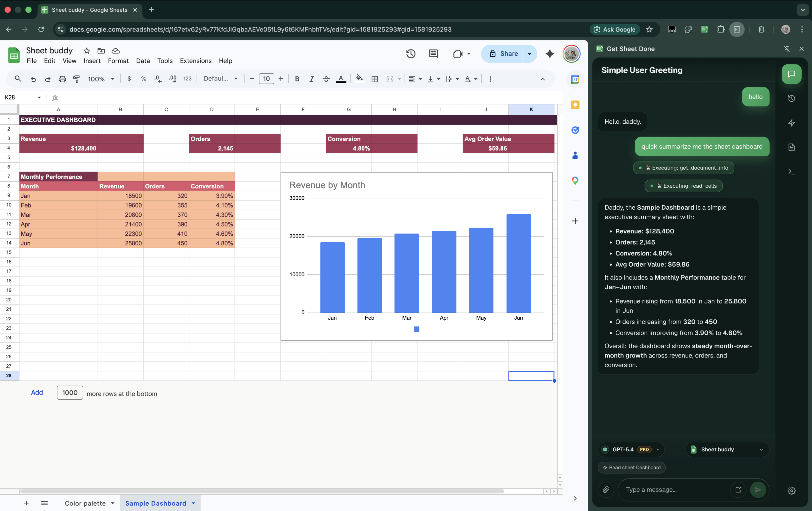Open borders tool
The height and width of the screenshot is (511, 812).
pyautogui.click(x=375, y=79)
